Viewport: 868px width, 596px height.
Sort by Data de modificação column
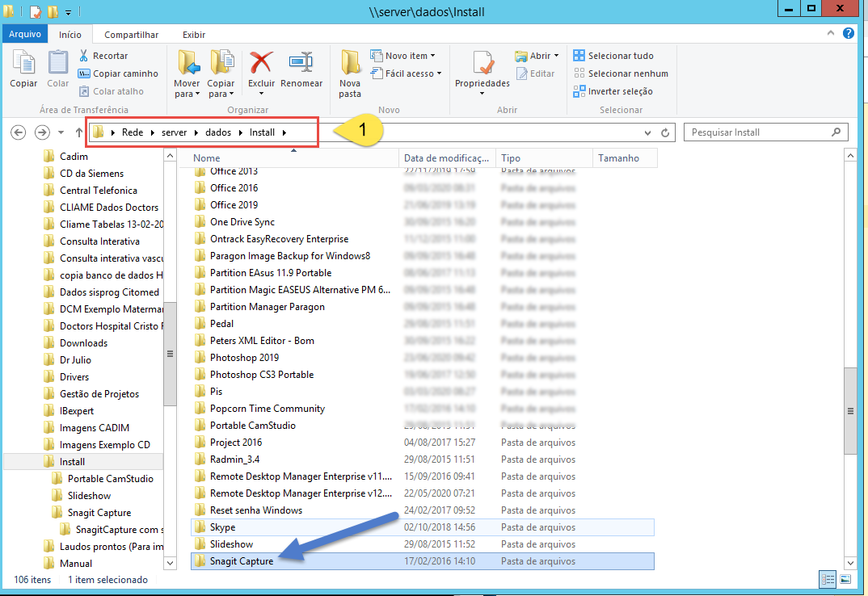pos(447,158)
